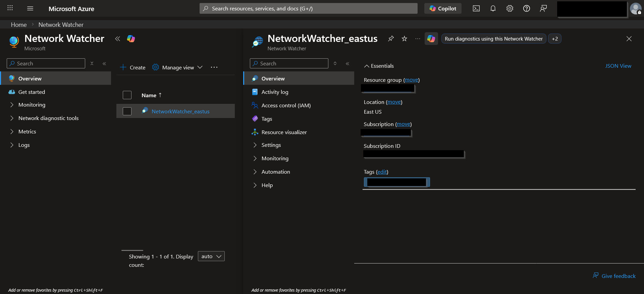The width and height of the screenshot is (644, 294).
Task: Pin NetworkWatcher_eastus to dashboard
Action: [x=391, y=39]
